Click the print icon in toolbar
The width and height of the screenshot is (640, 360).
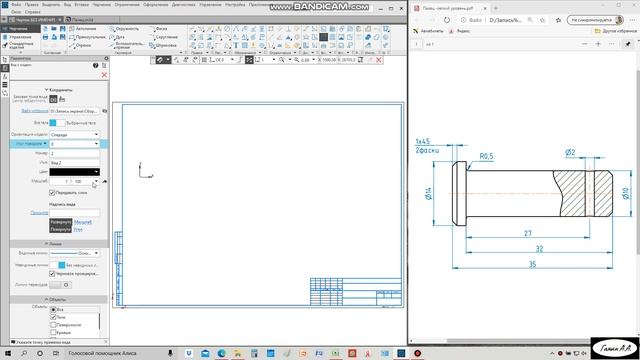click(45, 37)
